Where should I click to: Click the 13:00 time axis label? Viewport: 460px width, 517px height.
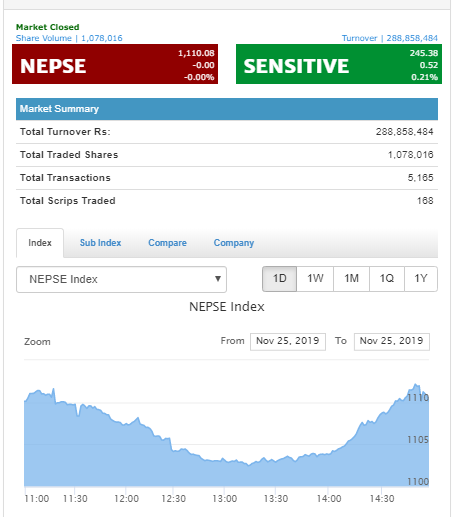(x=225, y=499)
